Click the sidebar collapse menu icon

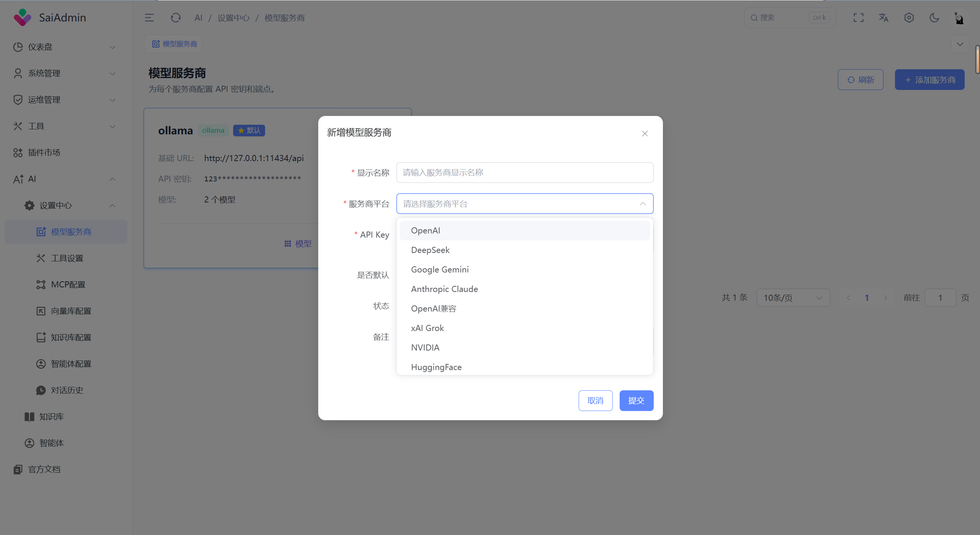[x=149, y=18]
